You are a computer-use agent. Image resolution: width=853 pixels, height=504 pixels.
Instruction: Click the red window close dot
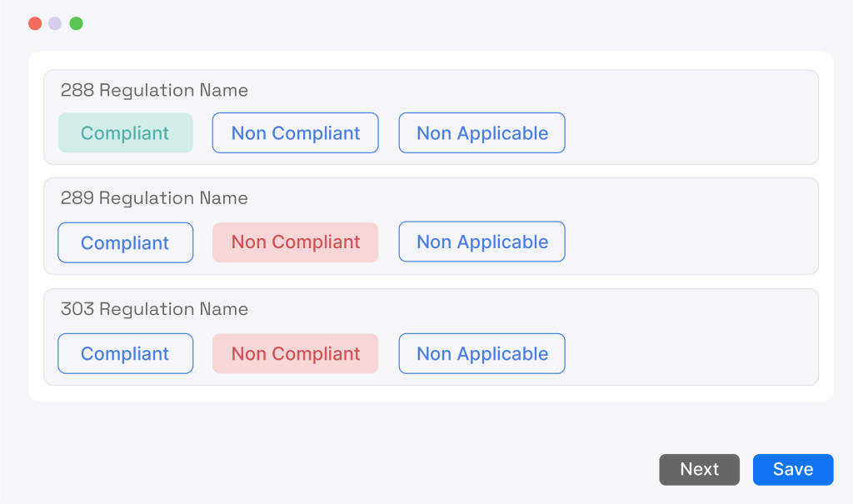[x=35, y=23]
